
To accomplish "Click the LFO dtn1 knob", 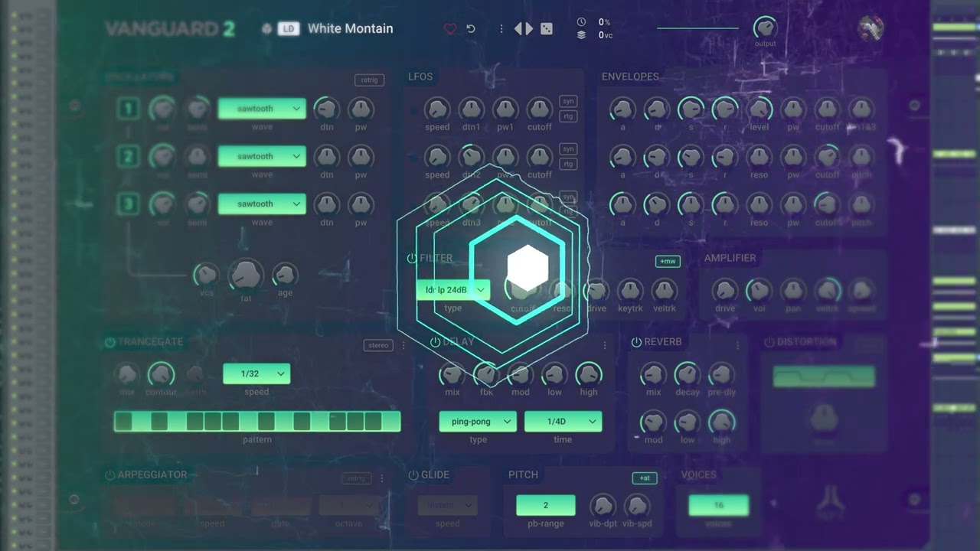I will pos(471,109).
